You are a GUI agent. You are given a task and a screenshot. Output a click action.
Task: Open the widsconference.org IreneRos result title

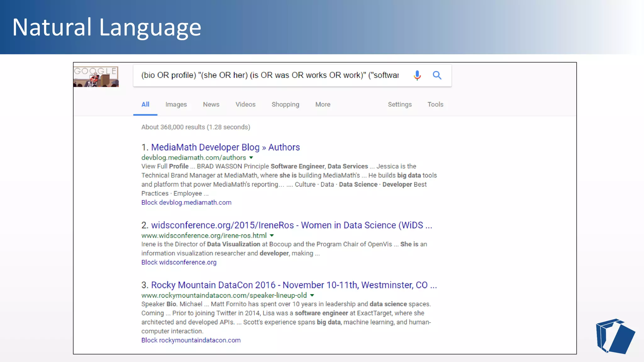tap(291, 225)
